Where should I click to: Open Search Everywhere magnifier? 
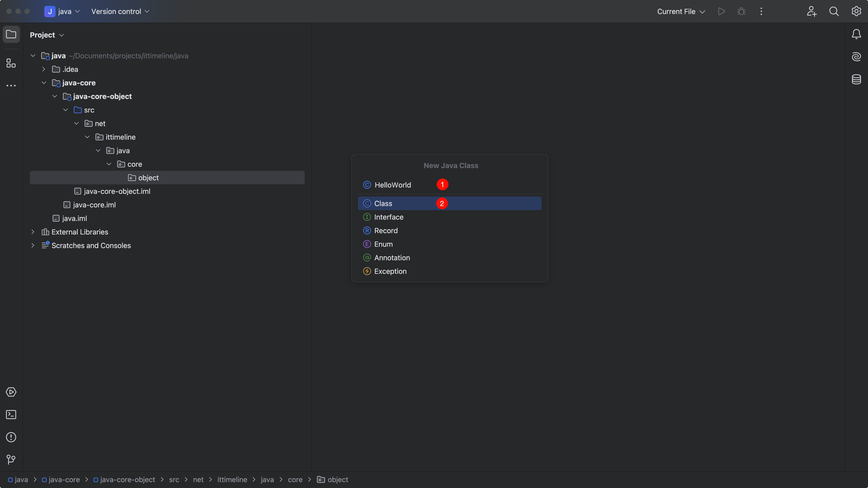tap(834, 12)
